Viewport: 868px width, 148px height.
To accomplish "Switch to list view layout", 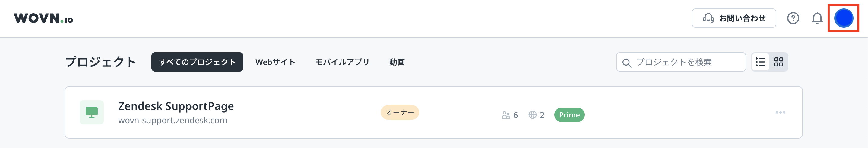I will tap(760, 62).
